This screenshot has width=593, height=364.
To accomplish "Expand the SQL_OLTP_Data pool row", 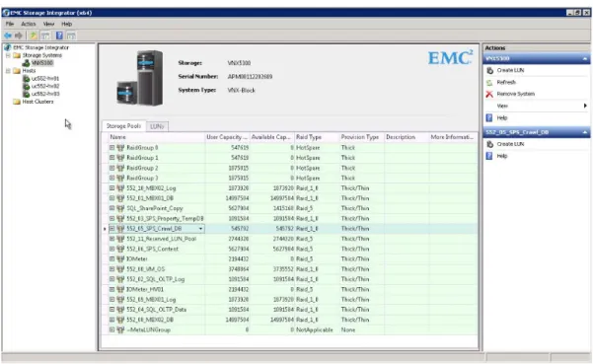I will click(x=111, y=309).
